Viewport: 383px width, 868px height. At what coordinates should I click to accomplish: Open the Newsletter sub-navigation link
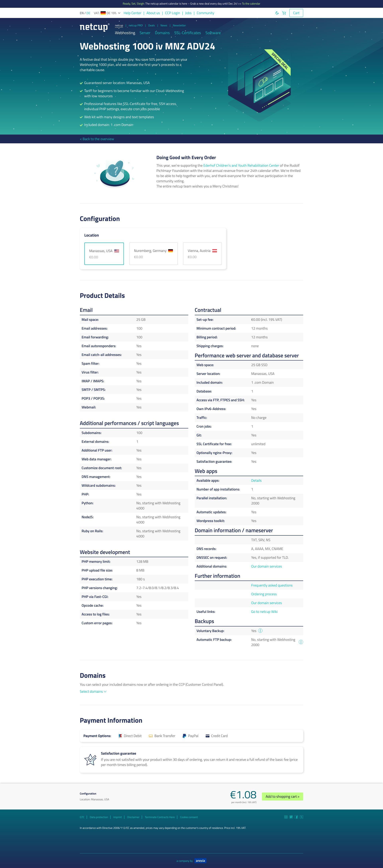click(x=179, y=25)
